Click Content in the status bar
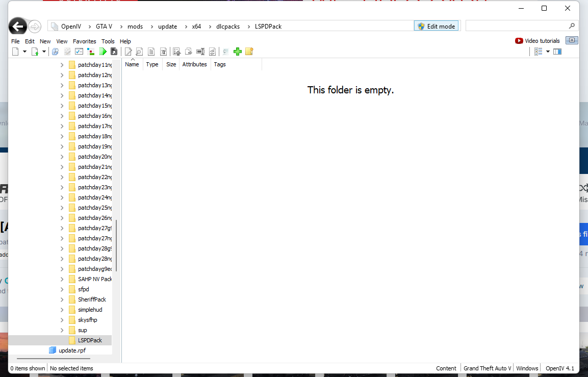The width and height of the screenshot is (588, 377). 446,368
